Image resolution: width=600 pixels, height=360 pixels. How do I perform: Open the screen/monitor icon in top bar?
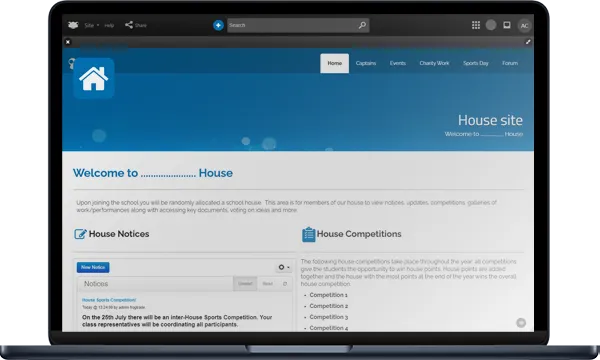click(507, 25)
